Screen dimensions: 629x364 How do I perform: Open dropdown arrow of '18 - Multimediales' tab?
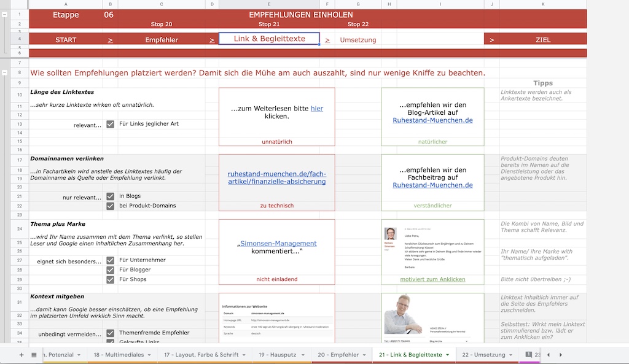(149, 355)
